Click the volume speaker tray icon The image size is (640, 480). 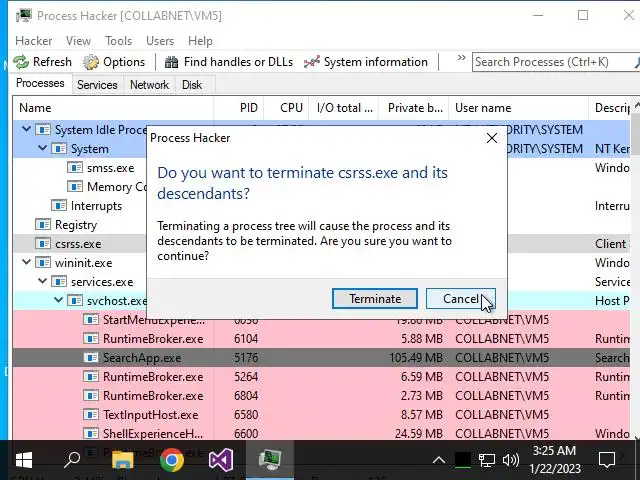pyautogui.click(x=511, y=460)
